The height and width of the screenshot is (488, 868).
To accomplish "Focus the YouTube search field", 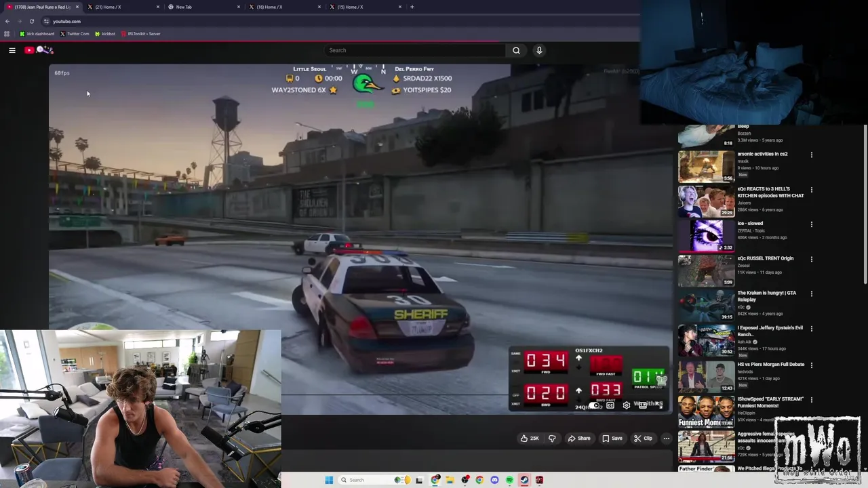I will coord(414,50).
